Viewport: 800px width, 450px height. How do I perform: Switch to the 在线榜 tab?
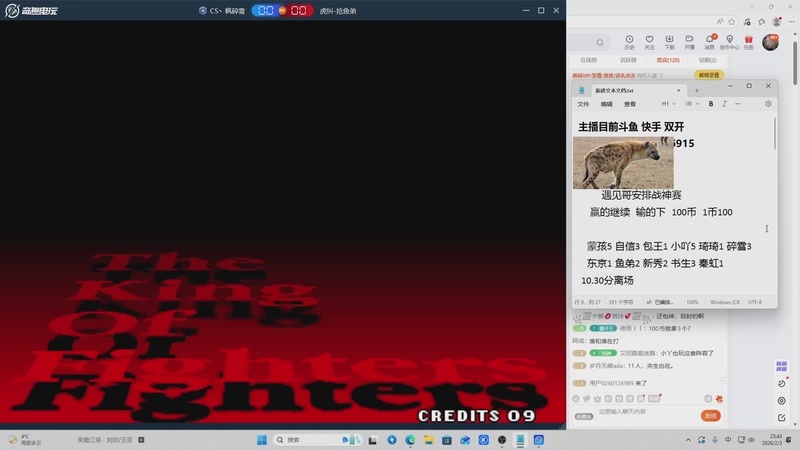click(x=588, y=60)
